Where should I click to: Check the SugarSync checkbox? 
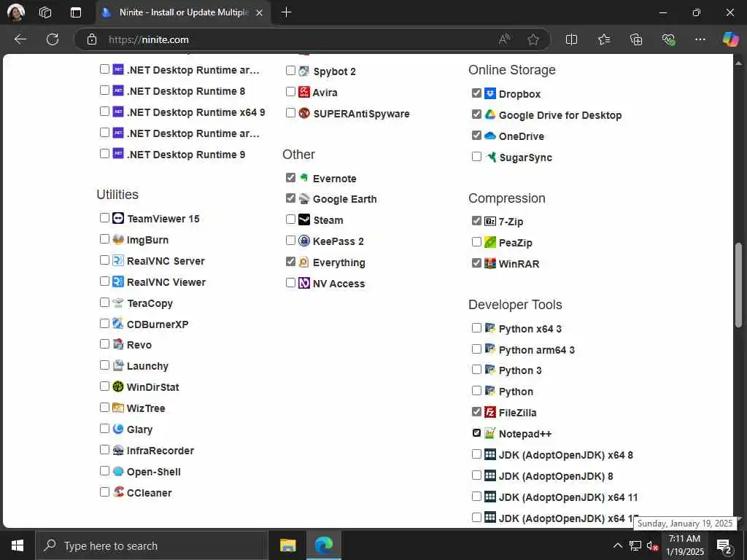476,156
